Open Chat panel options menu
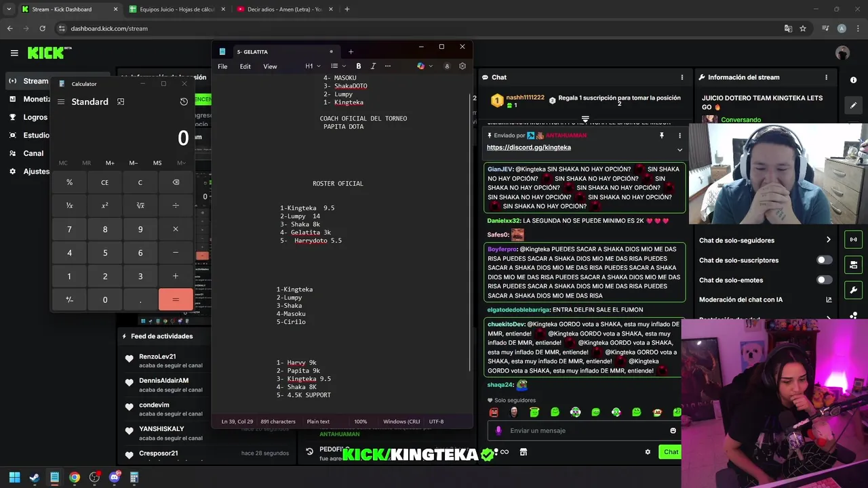 coord(682,77)
